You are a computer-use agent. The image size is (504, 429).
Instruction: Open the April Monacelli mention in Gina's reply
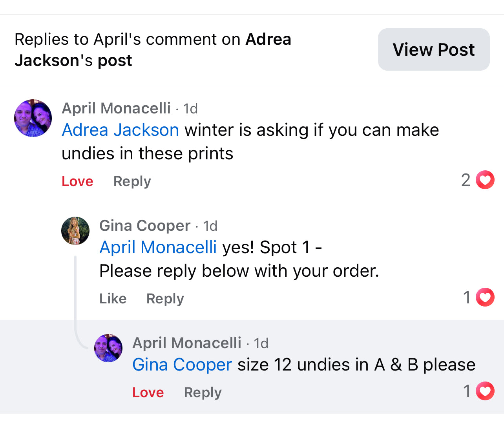(x=158, y=247)
